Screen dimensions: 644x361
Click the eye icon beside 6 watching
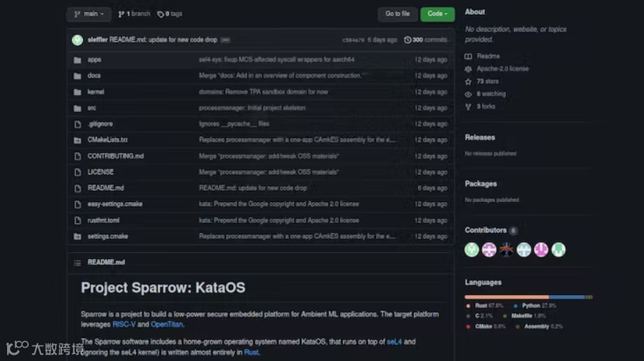(x=468, y=94)
